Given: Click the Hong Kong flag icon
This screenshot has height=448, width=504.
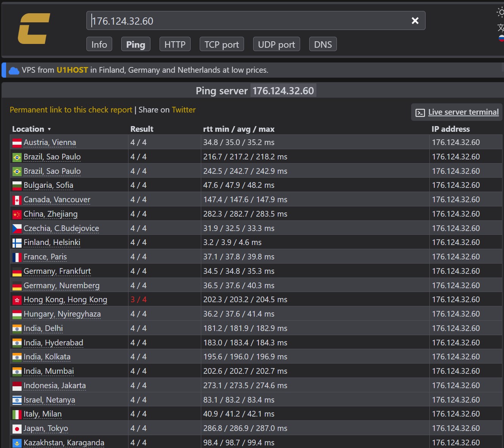Looking at the screenshot, I should (x=17, y=300).
